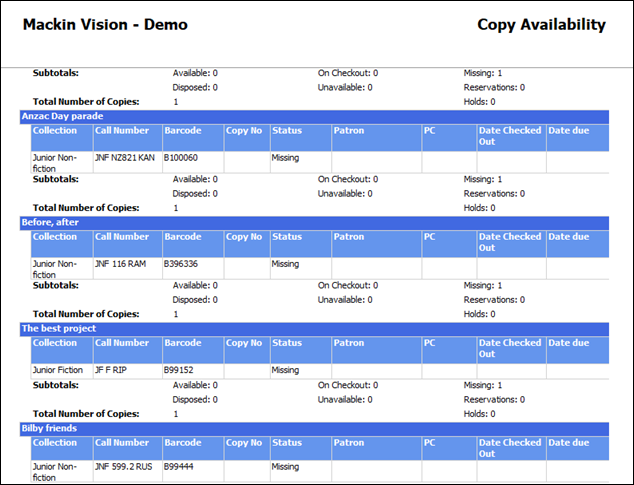Select 'The best project' title bar
The width and height of the screenshot is (634, 485).
314,328
